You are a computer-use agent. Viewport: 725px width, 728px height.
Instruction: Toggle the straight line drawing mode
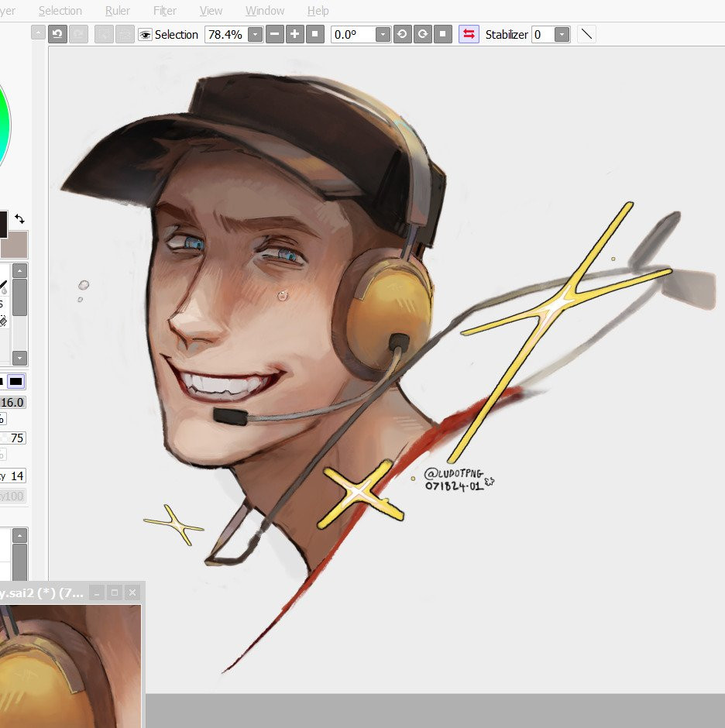point(586,34)
